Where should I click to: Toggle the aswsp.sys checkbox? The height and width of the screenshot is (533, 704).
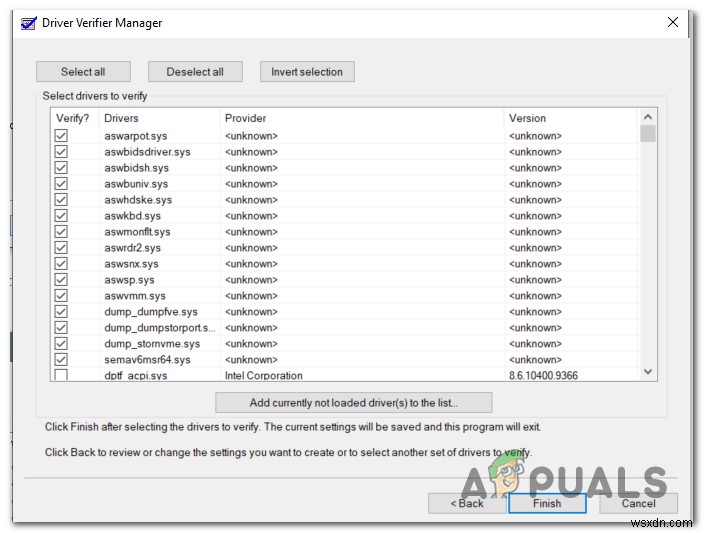click(61, 280)
